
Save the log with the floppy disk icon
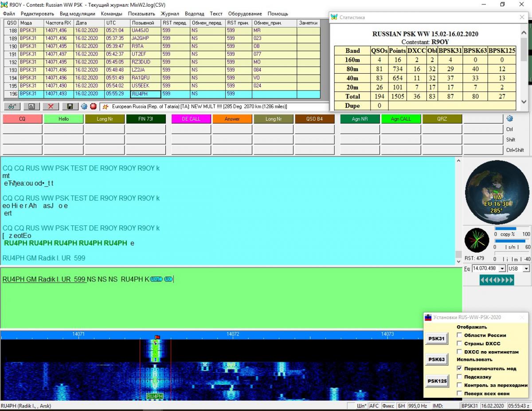click(x=70, y=107)
